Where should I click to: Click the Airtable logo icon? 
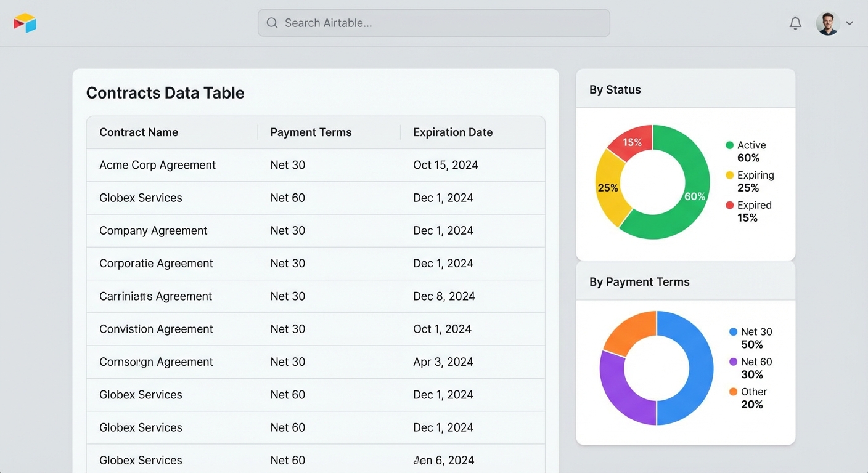pyautogui.click(x=25, y=23)
